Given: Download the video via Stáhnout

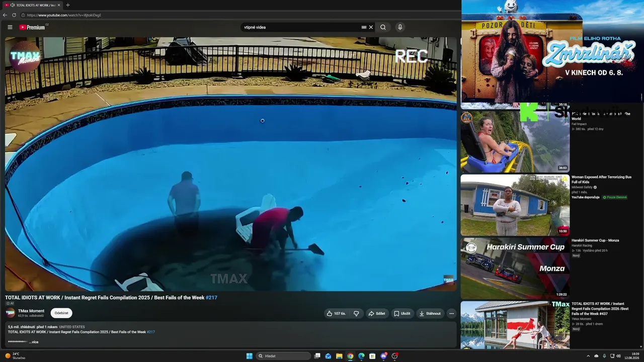Looking at the screenshot, I should point(430,314).
